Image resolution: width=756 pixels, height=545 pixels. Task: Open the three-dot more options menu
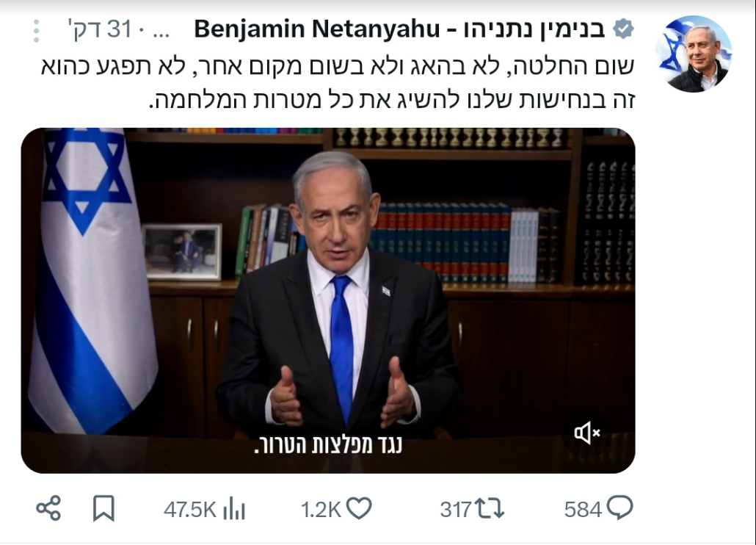tap(36, 31)
